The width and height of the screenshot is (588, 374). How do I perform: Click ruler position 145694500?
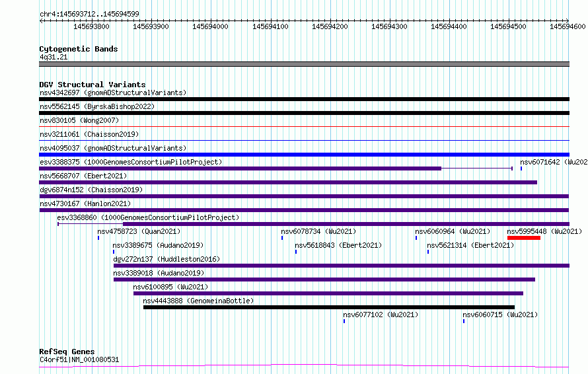tap(509, 26)
